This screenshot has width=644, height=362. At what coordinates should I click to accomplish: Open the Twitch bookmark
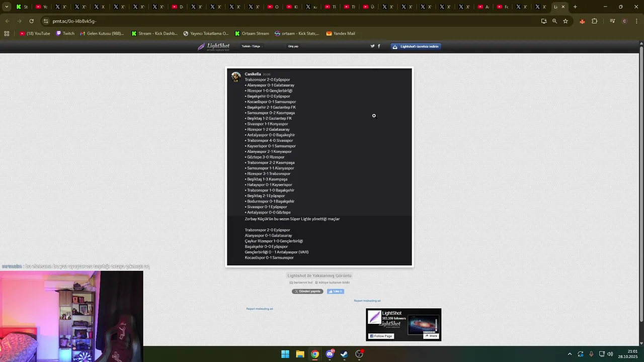(65, 34)
